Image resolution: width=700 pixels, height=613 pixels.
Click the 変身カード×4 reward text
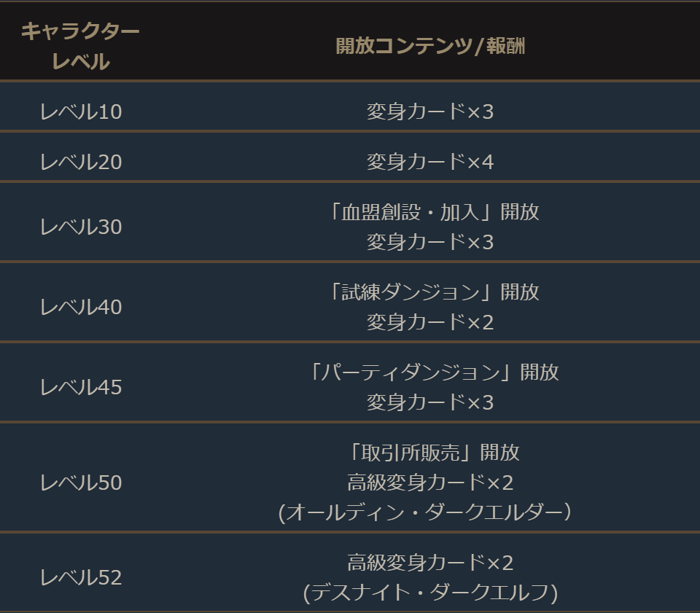pyautogui.click(x=430, y=162)
